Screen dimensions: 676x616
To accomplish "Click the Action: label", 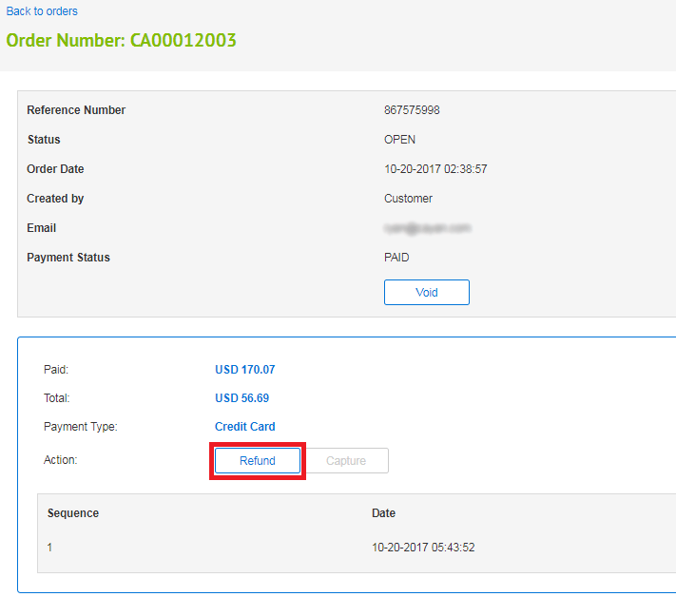I will tap(60, 460).
